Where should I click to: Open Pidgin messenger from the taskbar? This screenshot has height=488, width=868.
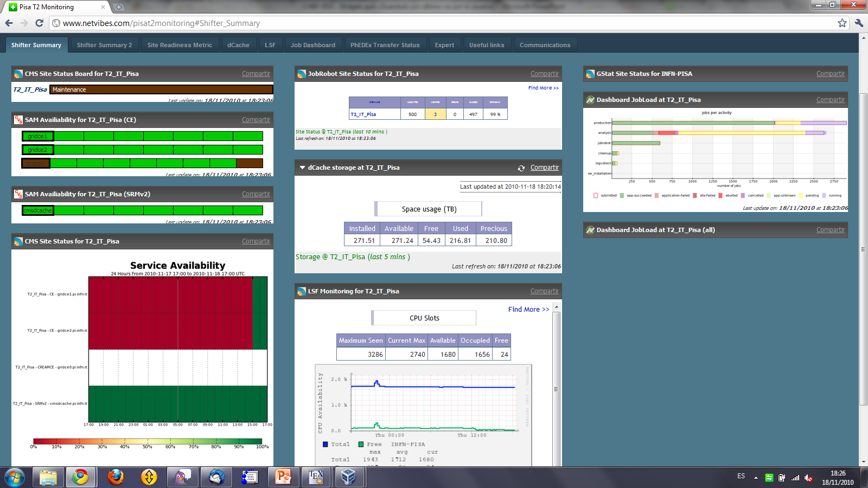tap(182, 477)
